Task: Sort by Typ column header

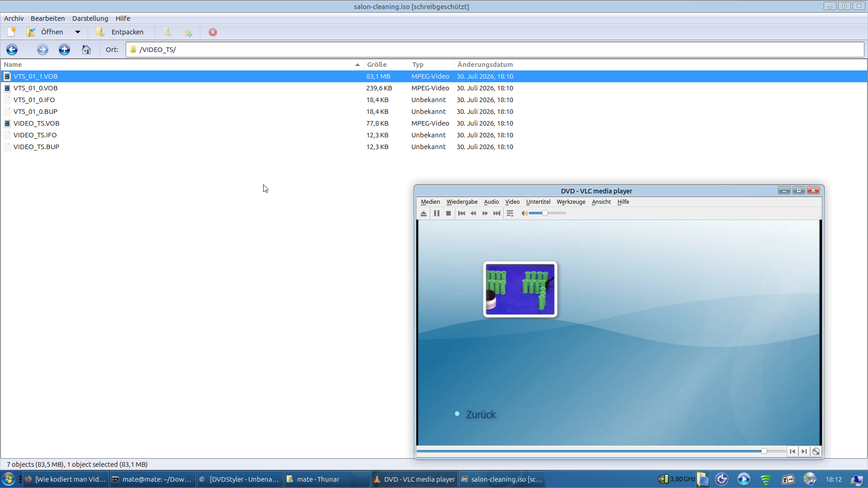Action: coord(432,65)
